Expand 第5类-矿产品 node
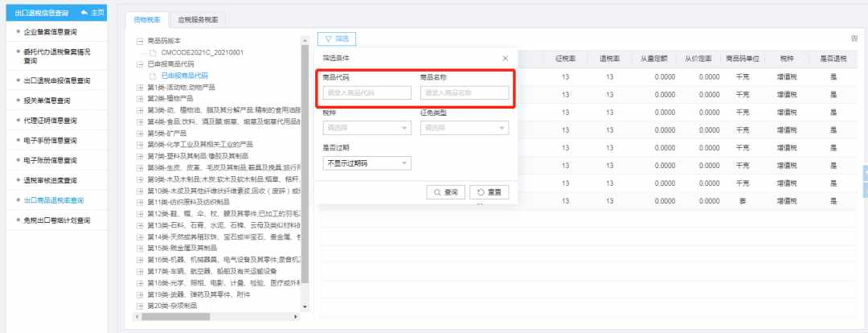 pyautogui.click(x=140, y=134)
